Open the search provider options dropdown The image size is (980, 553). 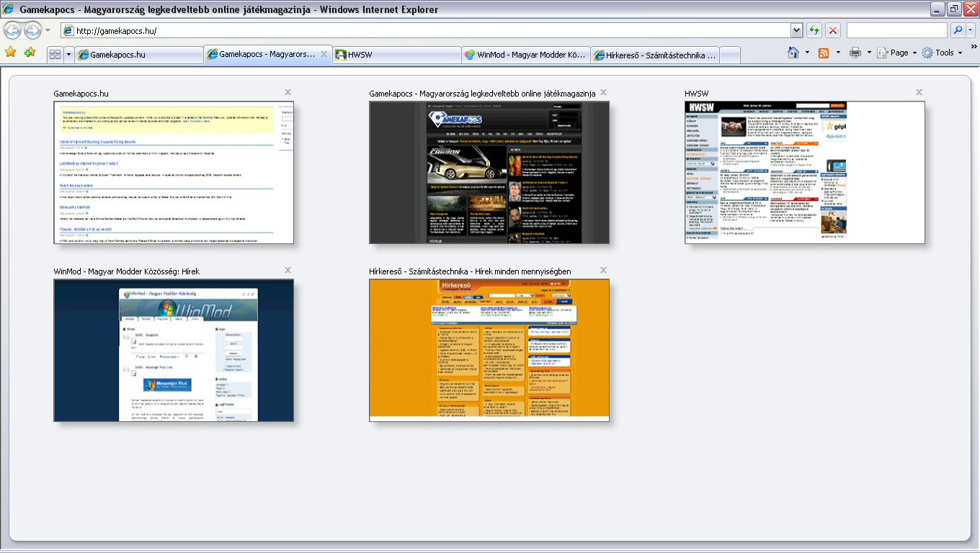click(971, 30)
